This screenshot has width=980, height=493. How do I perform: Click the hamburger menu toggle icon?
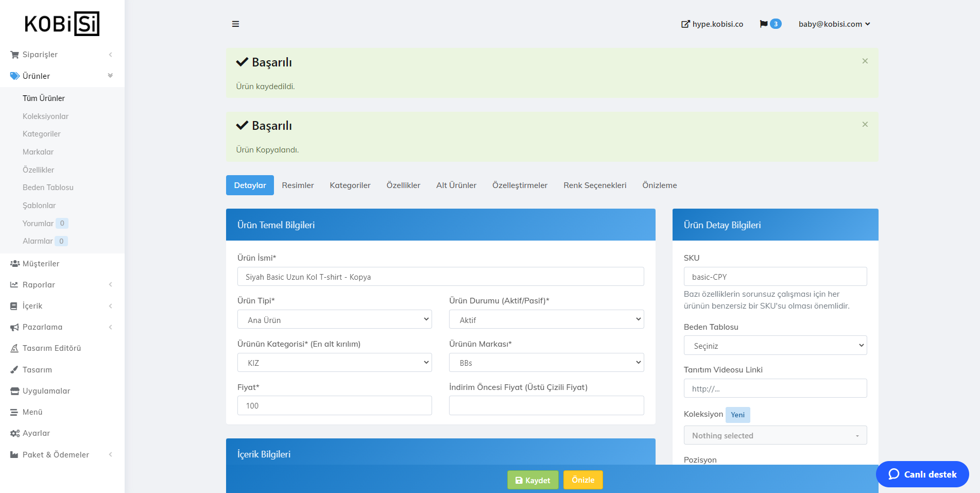click(x=235, y=24)
